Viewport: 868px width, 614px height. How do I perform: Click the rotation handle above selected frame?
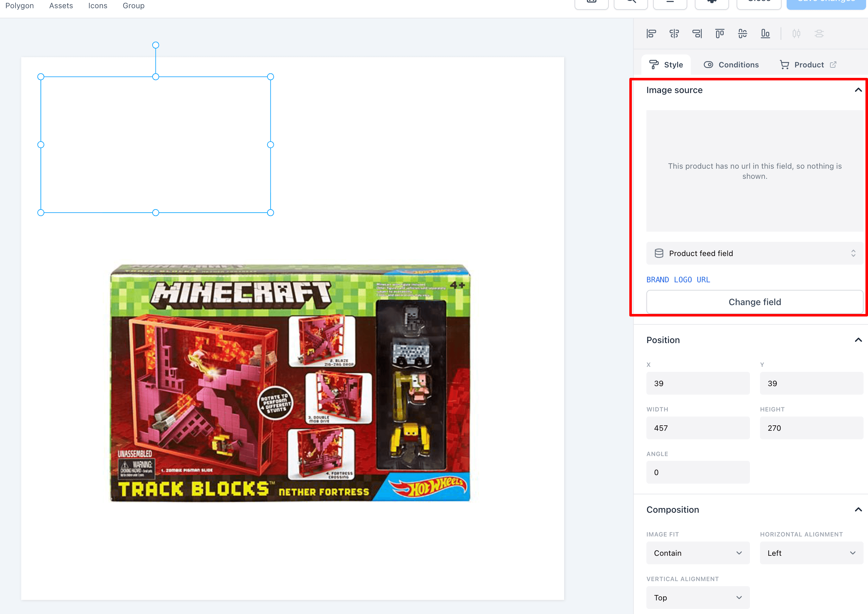point(155,45)
